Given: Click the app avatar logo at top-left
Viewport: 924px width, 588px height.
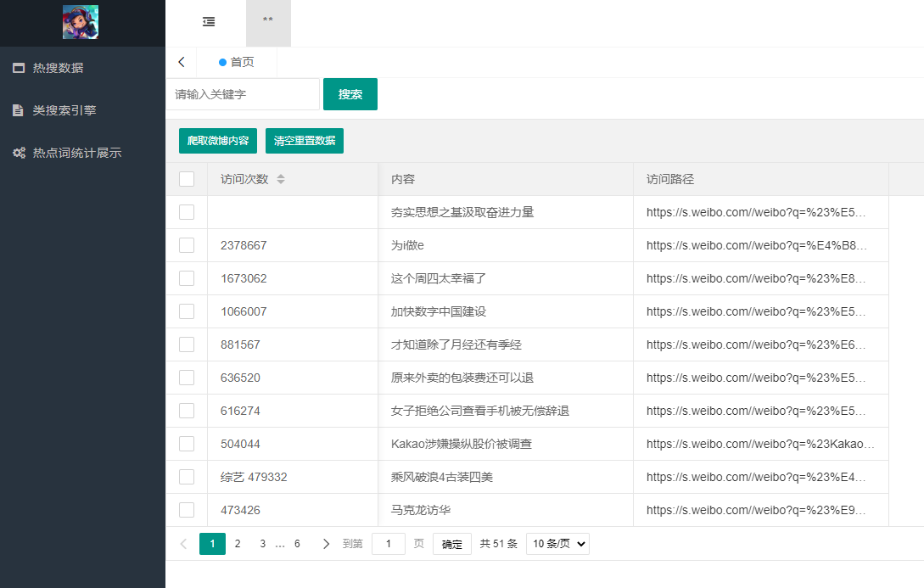Looking at the screenshot, I should 82,22.
